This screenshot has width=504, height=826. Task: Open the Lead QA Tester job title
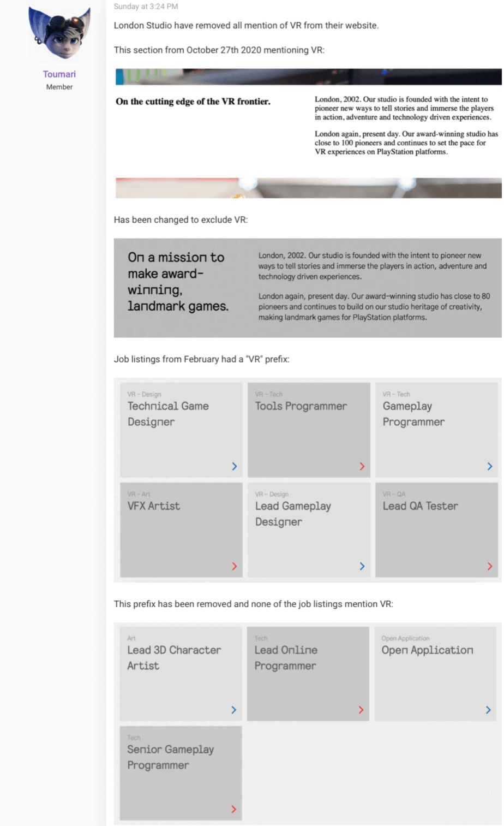pos(420,506)
